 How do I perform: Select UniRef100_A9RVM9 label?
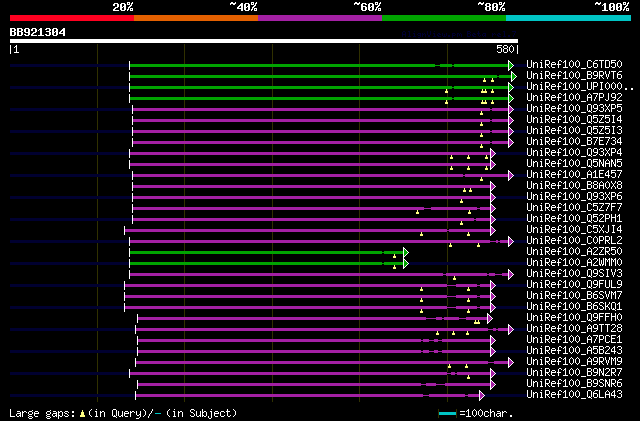click(x=574, y=362)
